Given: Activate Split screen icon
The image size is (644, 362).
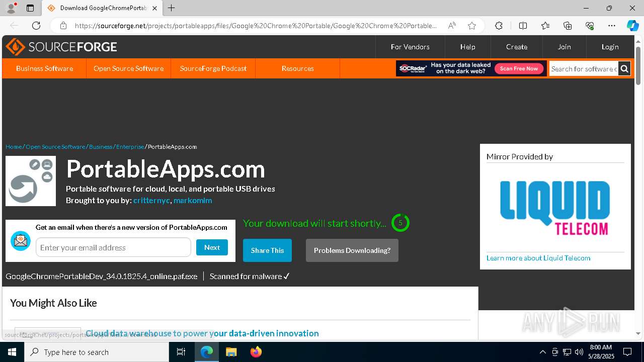Looking at the screenshot, I should [523, 26].
